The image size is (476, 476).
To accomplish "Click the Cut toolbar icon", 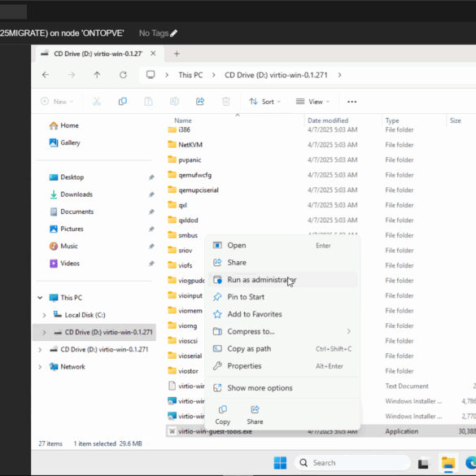I will [x=97, y=102].
